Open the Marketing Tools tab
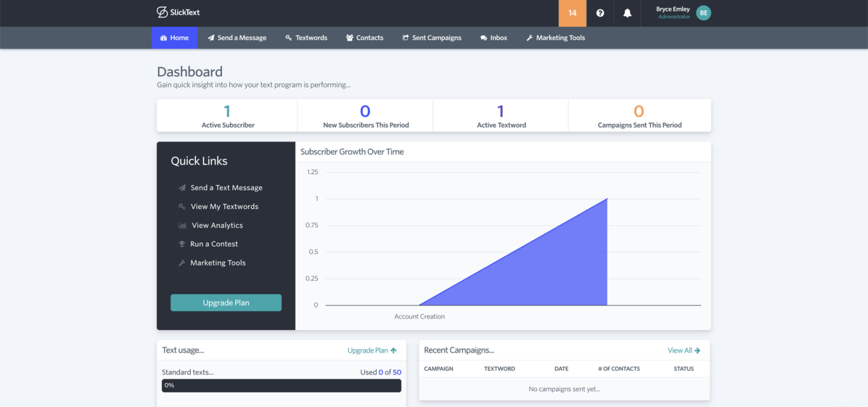This screenshot has width=868, height=407. point(556,38)
